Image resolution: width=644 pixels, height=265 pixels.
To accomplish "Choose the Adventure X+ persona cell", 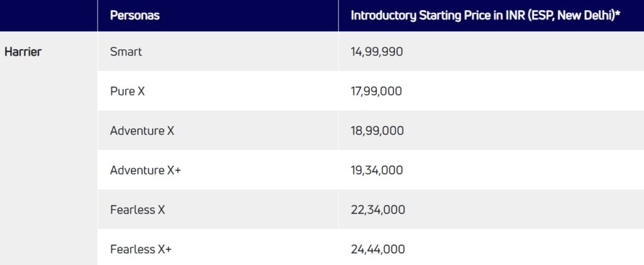I will coord(145,171).
